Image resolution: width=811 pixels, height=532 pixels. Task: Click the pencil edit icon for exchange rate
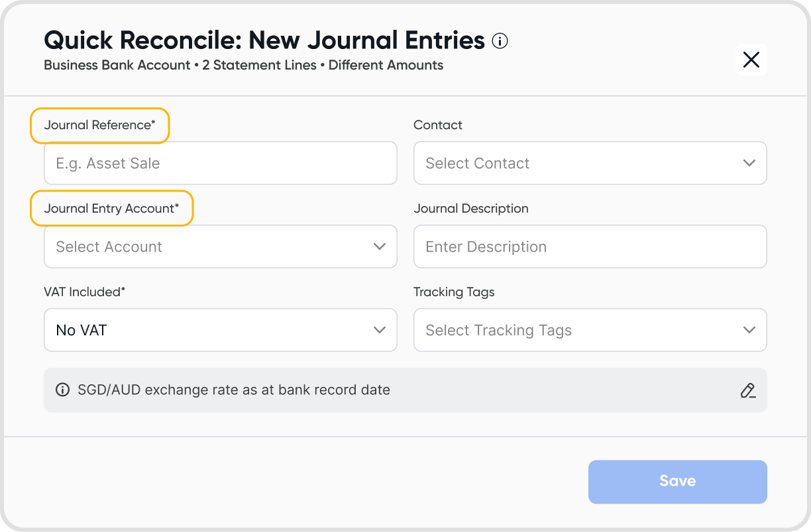coord(748,390)
